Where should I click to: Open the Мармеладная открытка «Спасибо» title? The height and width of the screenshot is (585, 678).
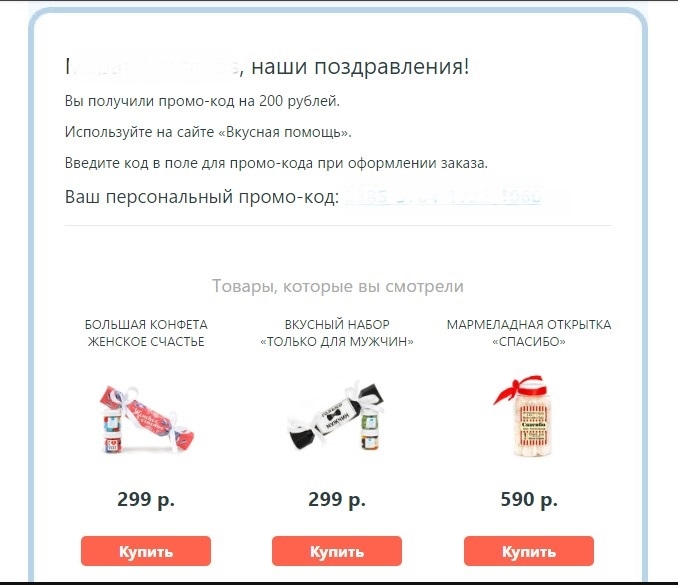[x=529, y=333]
